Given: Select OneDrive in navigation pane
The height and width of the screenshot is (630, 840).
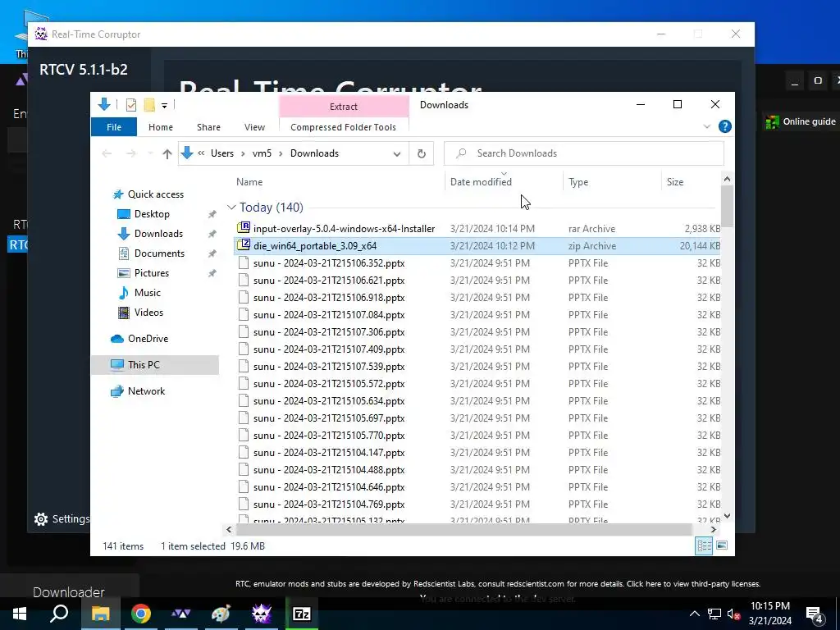Looking at the screenshot, I should point(148,339).
